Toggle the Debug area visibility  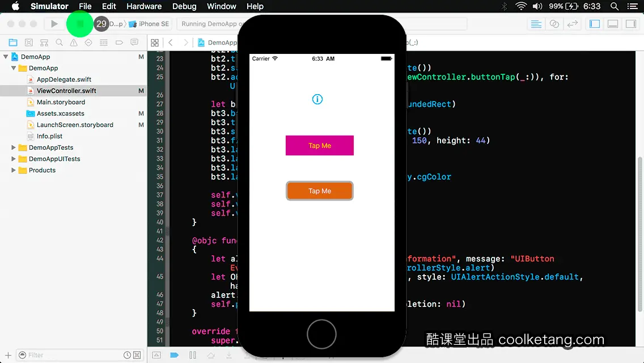(x=613, y=24)
